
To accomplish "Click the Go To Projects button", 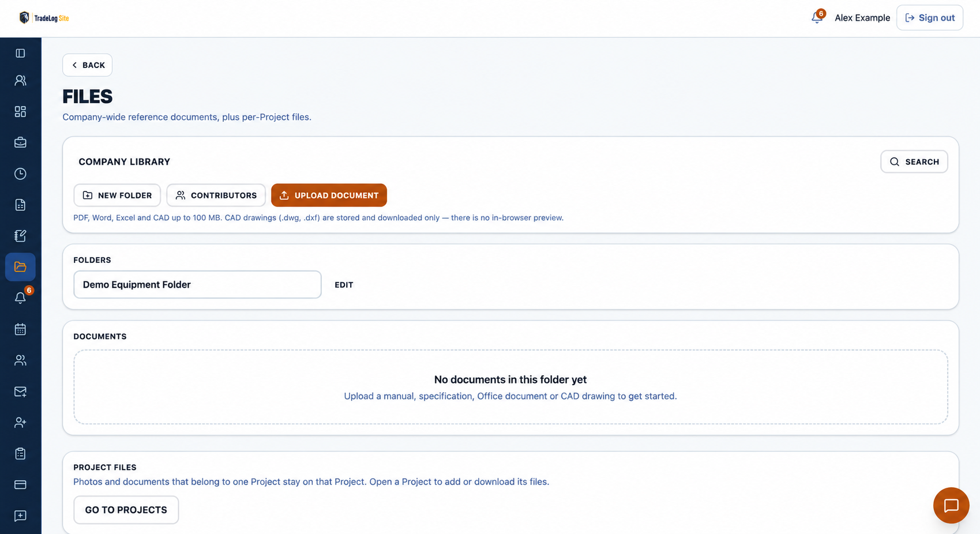I will pyautogui.click(x=126, y=510).
